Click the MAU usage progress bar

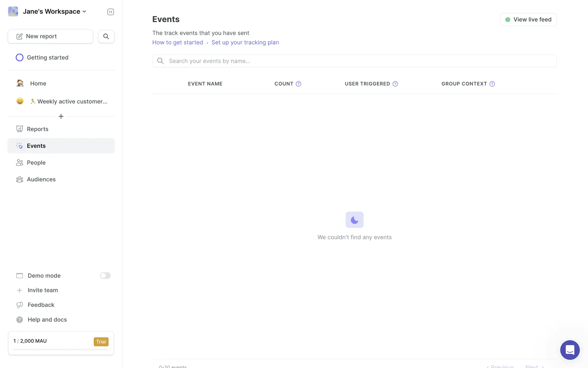point(61,349)
